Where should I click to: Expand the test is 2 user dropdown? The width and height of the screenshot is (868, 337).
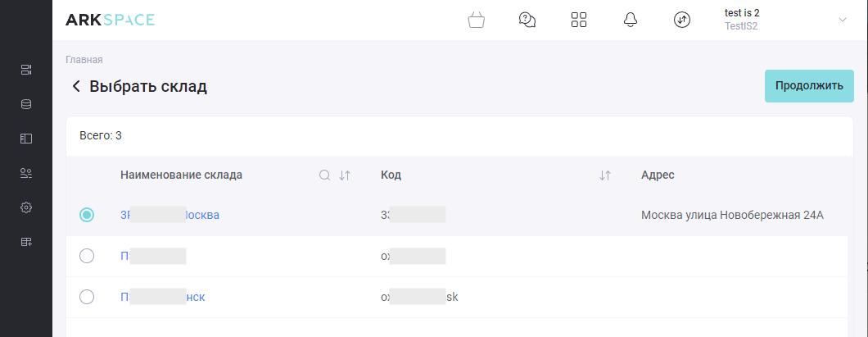pyautogui.click(x=843, y=20)
